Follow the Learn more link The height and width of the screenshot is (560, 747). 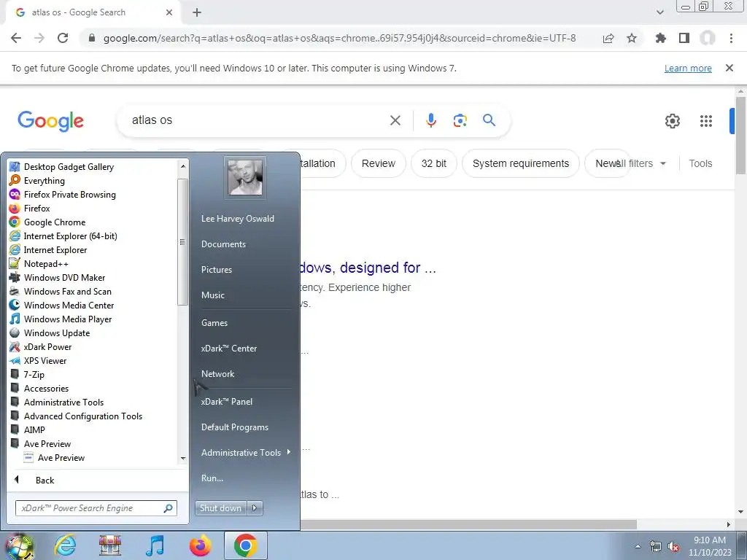(688, 68)
